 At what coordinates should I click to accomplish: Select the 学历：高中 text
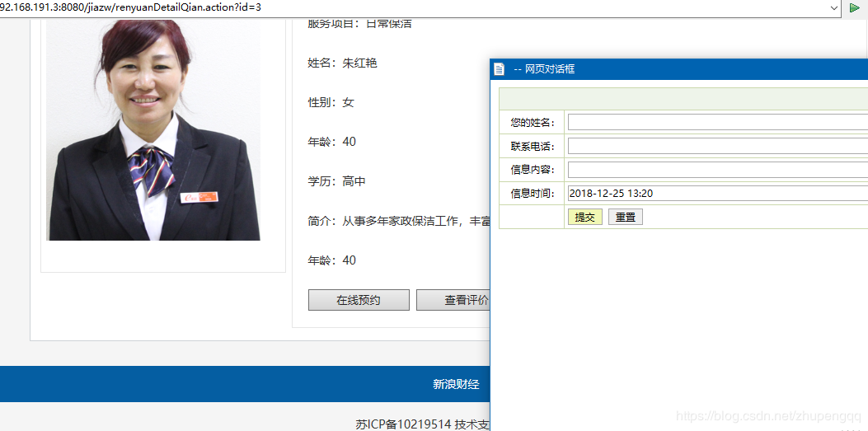pyautogui.click(x=336, y=181)
